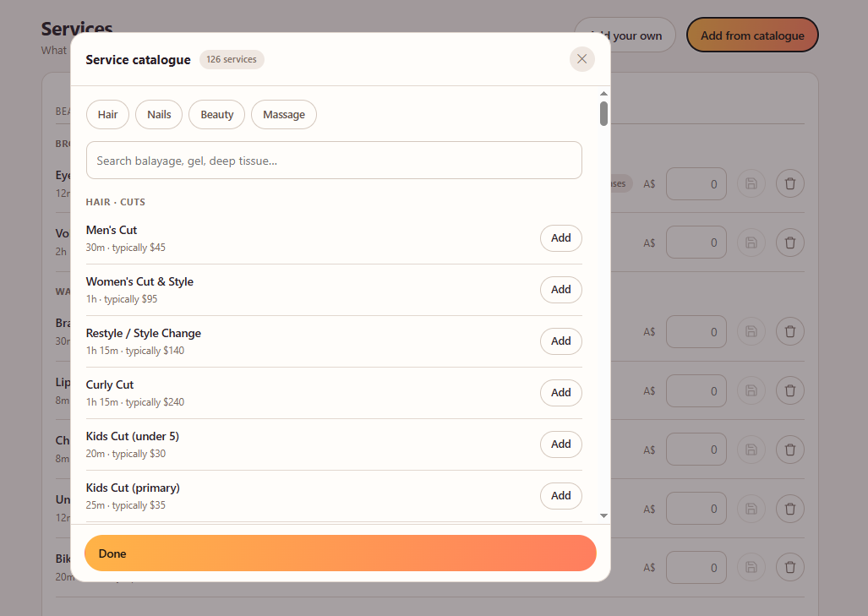Click '25m · typically $35' details text
868x616 pixels.
[126, 504]
